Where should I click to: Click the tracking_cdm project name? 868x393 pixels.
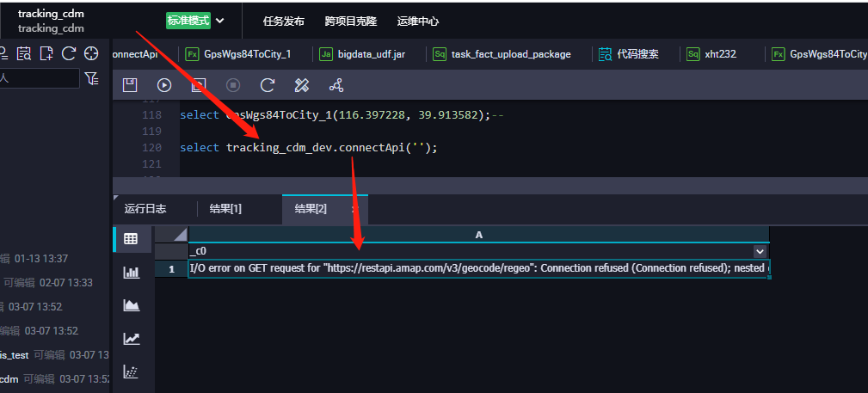(x=51, y=15)
